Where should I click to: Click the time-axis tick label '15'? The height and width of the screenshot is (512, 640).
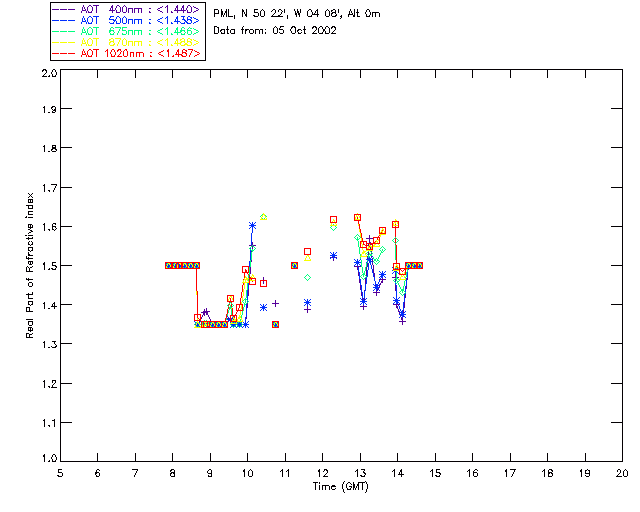pyautogui.click(x=435, y=473)
